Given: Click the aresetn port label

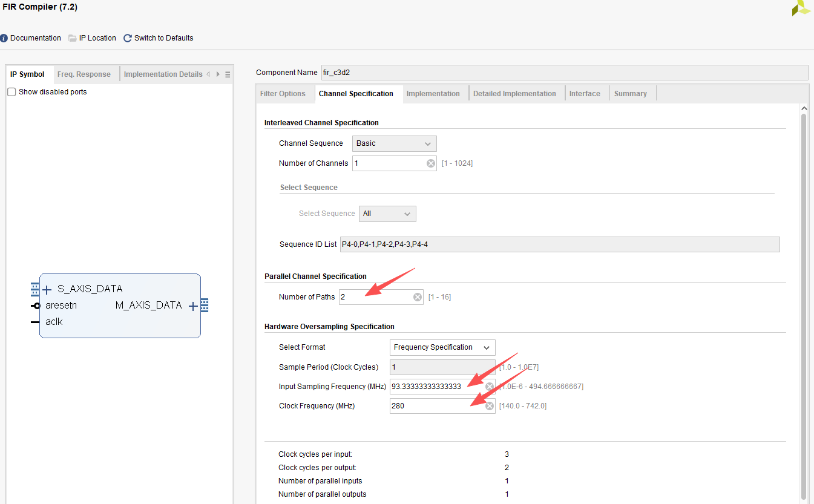Looking at the screenshot, I should point(61,306).
